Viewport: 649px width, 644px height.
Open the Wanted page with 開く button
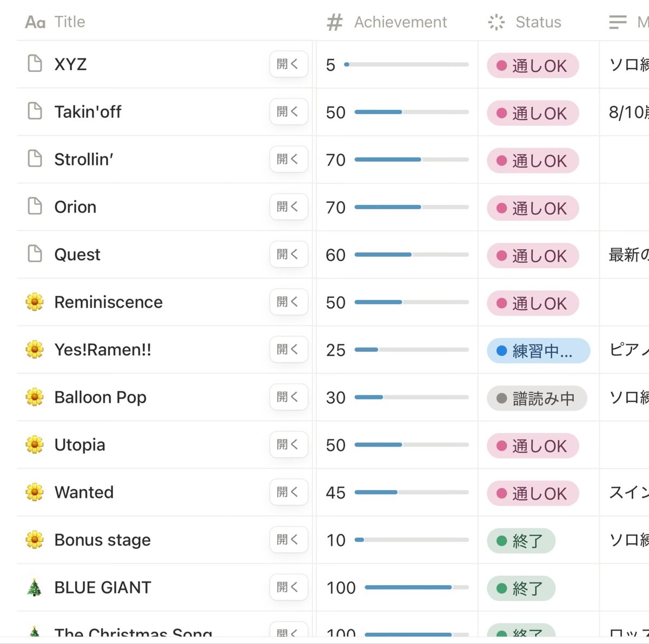tap(289, 492)
